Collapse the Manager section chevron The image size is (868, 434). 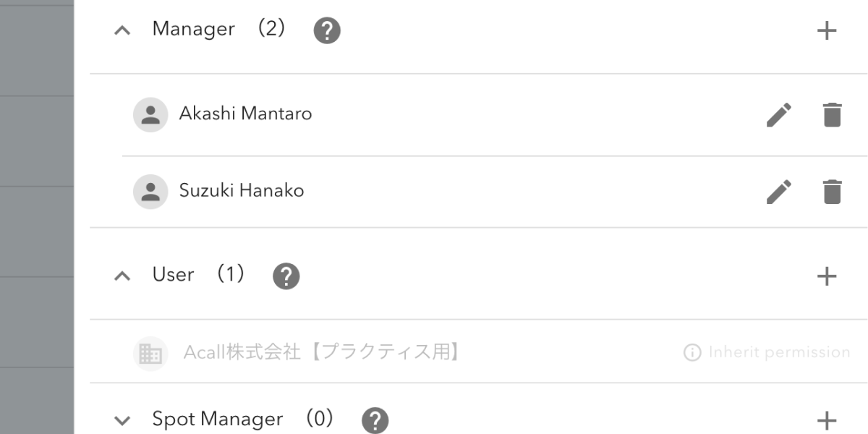122,30
